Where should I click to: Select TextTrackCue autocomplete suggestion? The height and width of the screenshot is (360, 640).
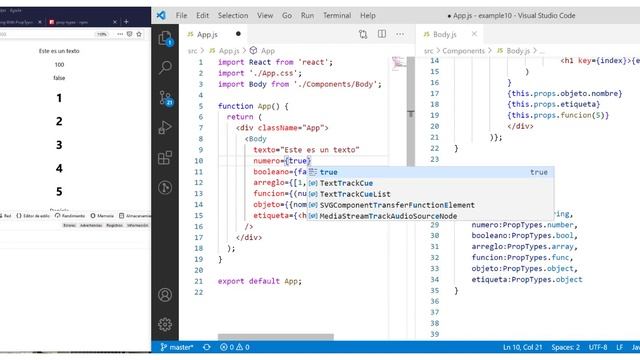(431, 183)
